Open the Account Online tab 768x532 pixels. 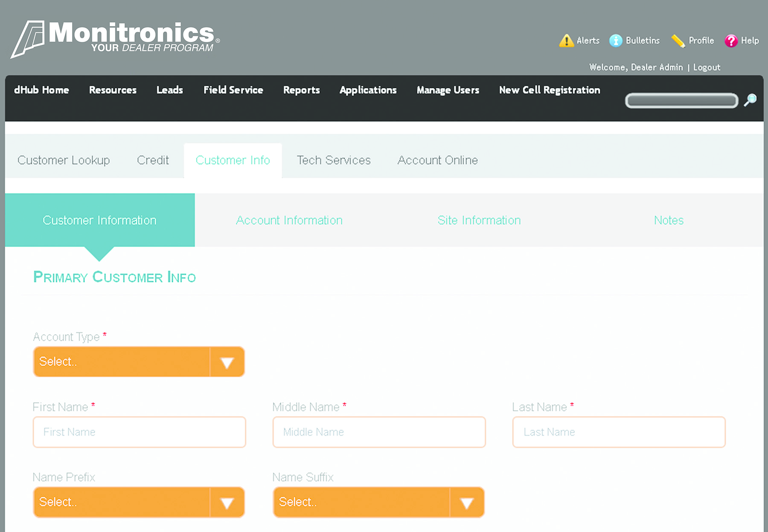point(437,160)
